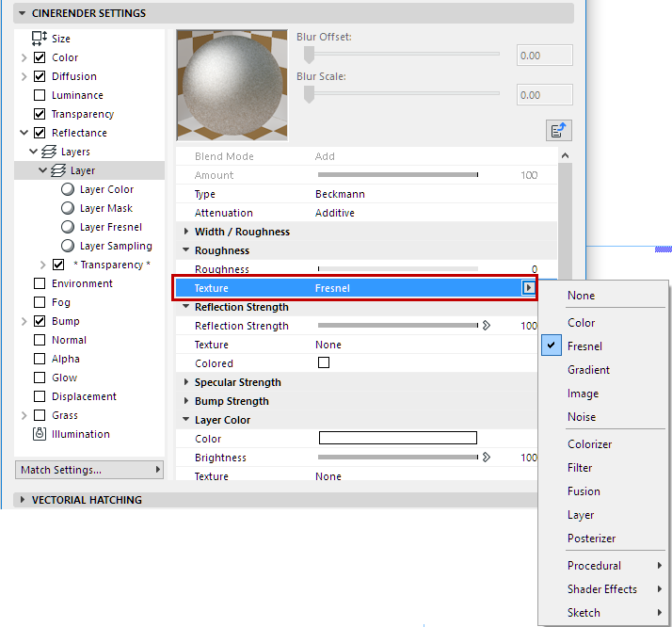Click the Illumination icon
This screenshot has height=627, width=672.
click(x=40, y=434)
